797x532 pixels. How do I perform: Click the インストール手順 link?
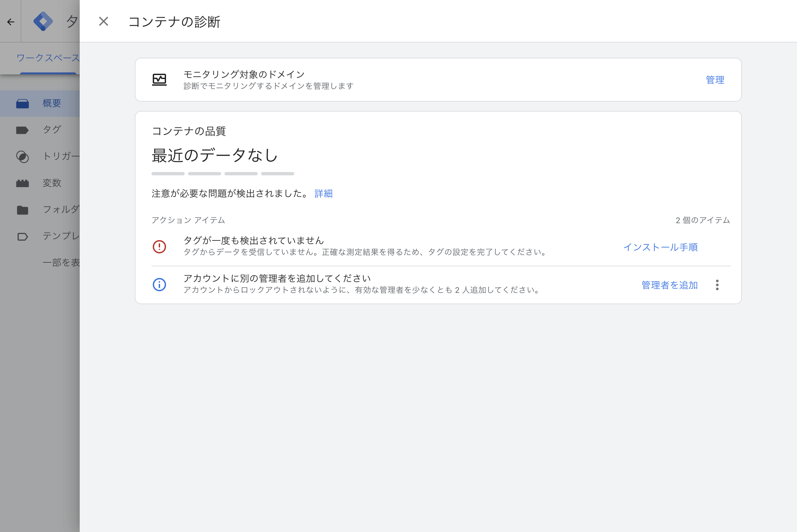pos(660,247)
